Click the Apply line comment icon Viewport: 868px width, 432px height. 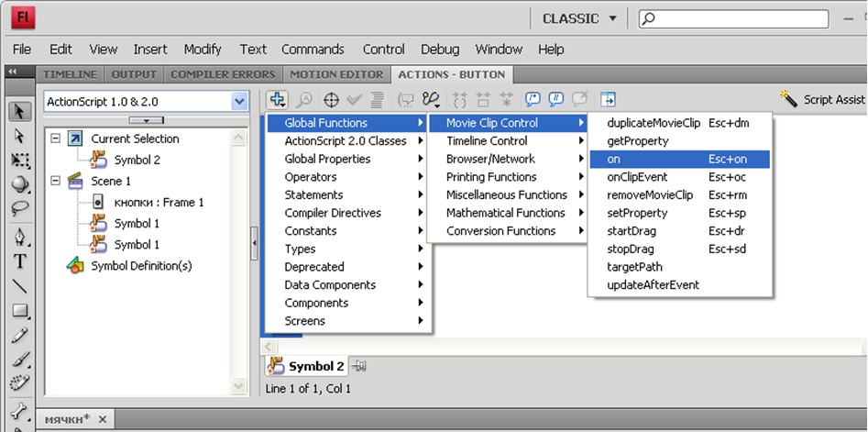(x=555, y=100)
